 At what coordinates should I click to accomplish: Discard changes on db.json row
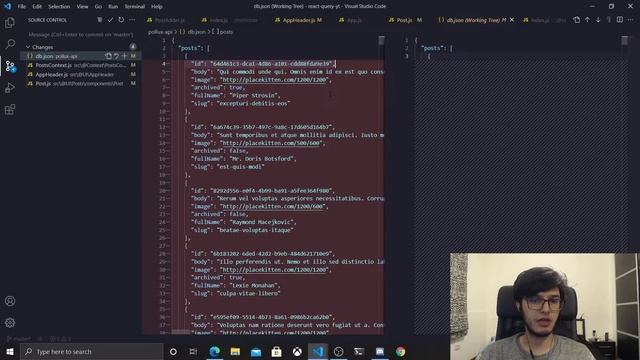[116, 56]
